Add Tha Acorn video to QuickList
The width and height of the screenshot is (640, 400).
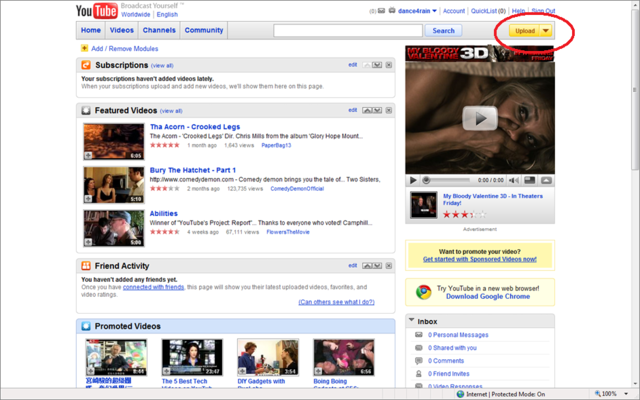coord(88,156)
